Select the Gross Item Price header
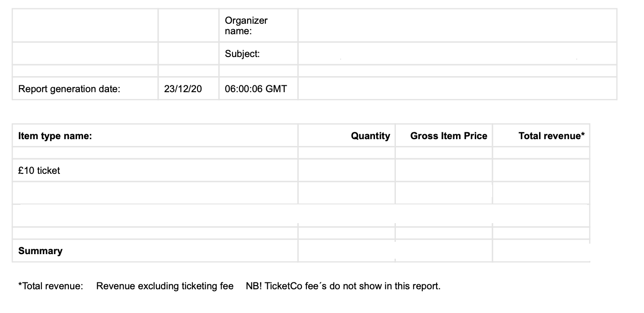This screenshot has width=644, height=313. tap(444, 136)
